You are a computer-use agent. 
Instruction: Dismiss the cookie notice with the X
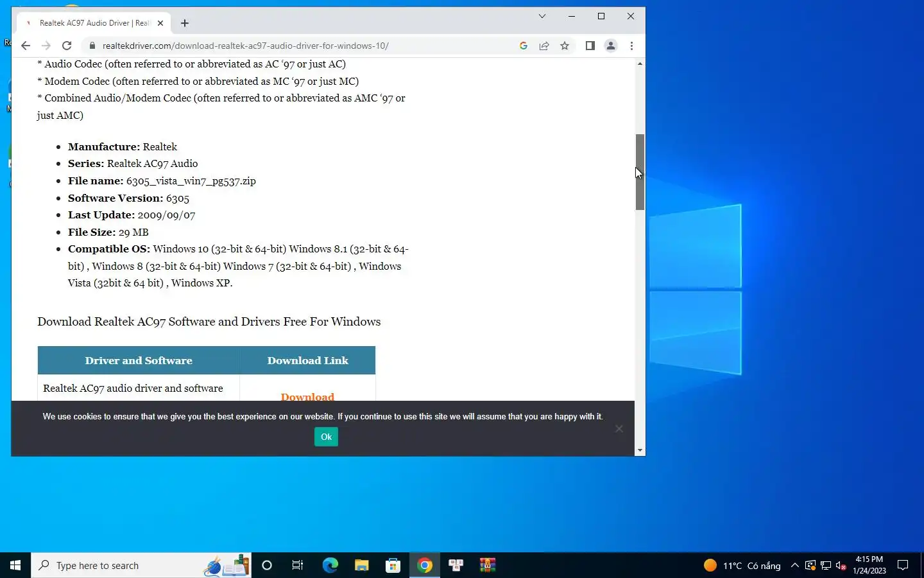tap(619, 428)
